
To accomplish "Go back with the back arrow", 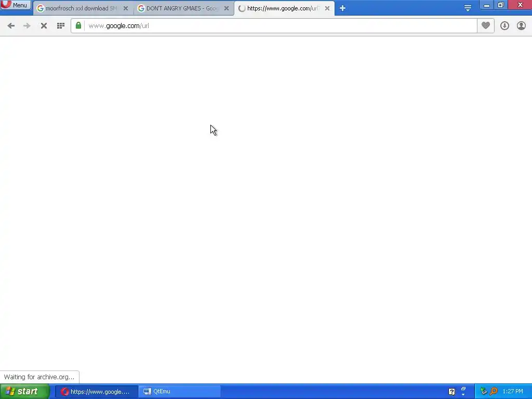I will [11, 26].
